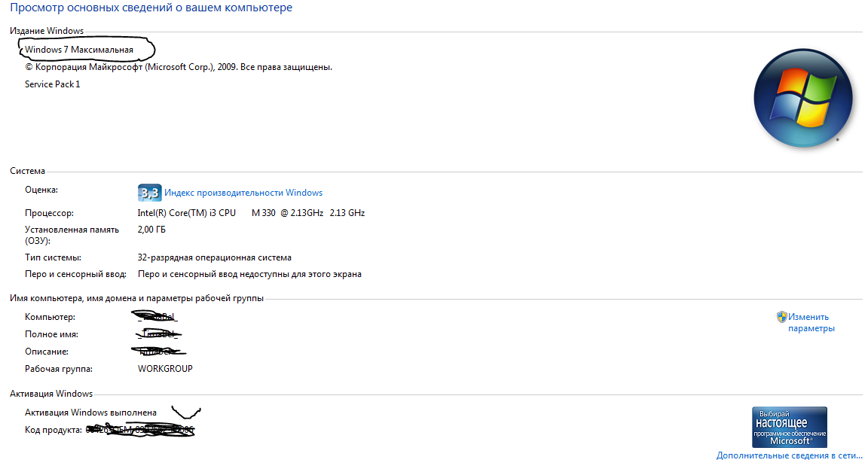
Task: Click the WORKGROUP workgroup value
Action: (165, 369)
